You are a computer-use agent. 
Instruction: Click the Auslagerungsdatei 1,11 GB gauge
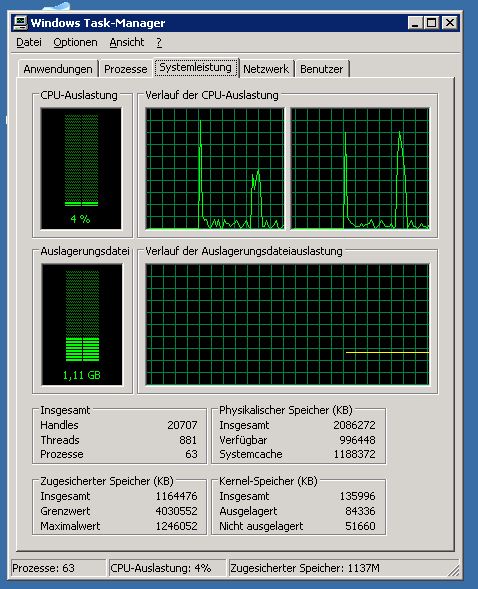(82, 324)
